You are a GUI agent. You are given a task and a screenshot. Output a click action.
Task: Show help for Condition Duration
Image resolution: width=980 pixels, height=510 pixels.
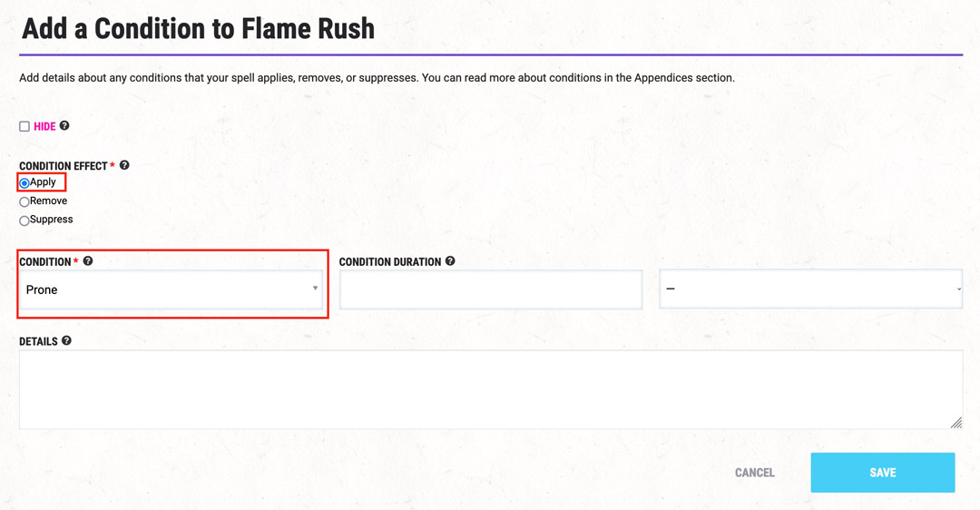pos(450,260)
